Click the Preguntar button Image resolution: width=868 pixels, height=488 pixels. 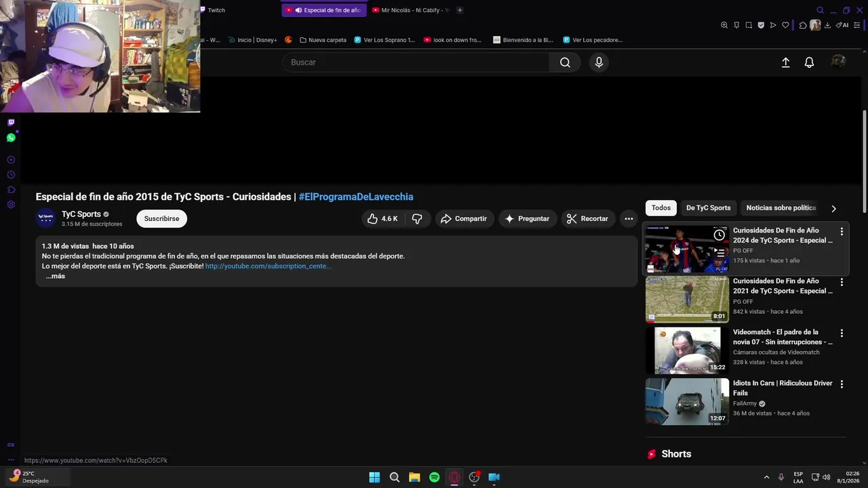coord(527,218)
